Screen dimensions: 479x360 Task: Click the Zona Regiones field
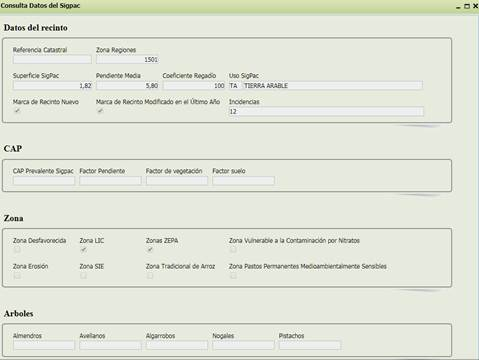pos(127,59)
